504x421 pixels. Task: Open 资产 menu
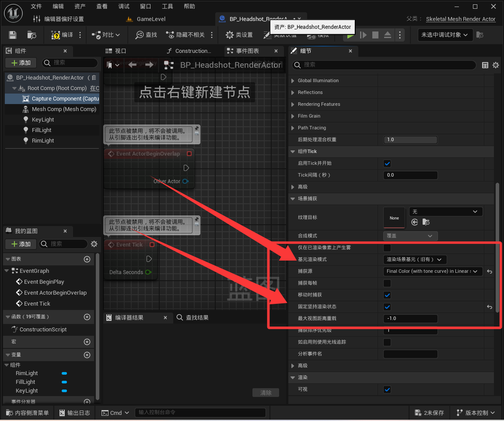point(80,7)
